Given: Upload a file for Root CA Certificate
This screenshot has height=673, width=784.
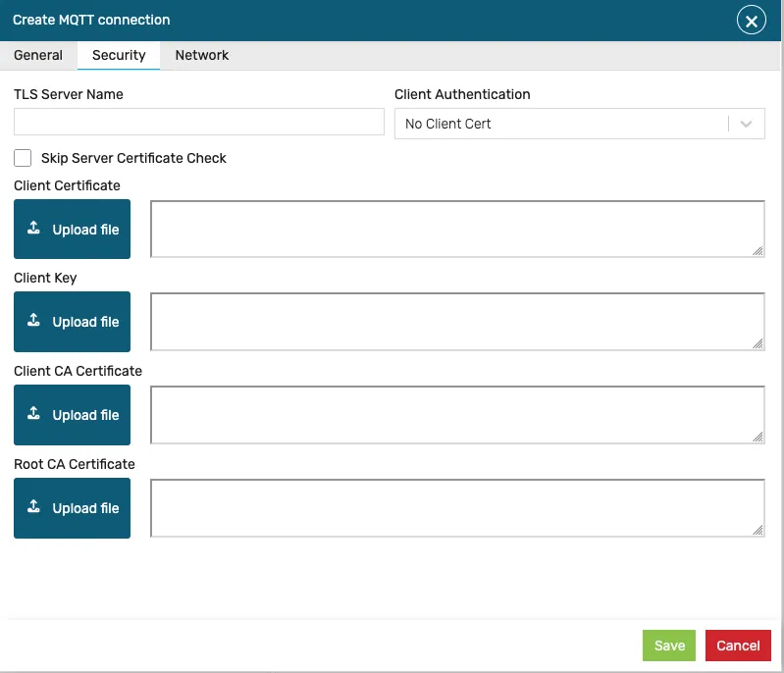Looking at the screenshot, I should coord(72,508).
